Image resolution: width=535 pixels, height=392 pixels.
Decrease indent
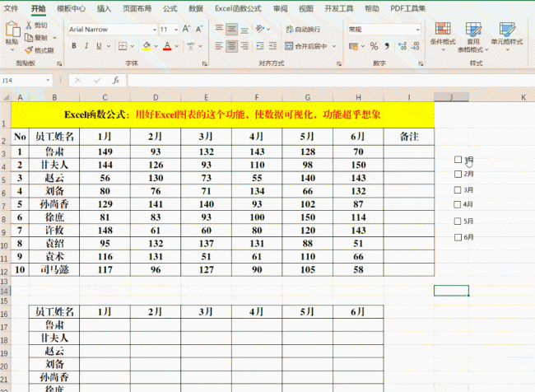click(x=260, y=46)
